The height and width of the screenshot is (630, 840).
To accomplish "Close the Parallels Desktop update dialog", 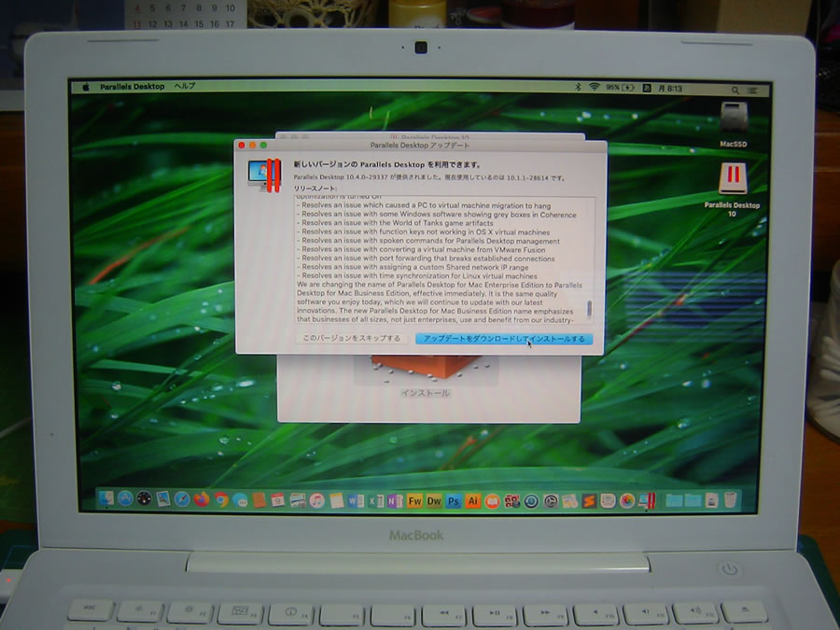I will (242, 146).
